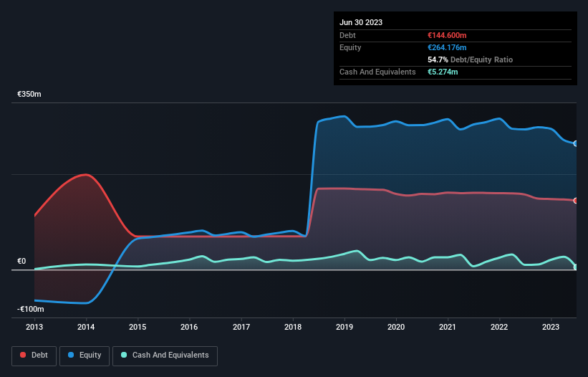Screen dimensions: 588x377
Task: Toggle the Debt legend button
Action: [34, 355]
